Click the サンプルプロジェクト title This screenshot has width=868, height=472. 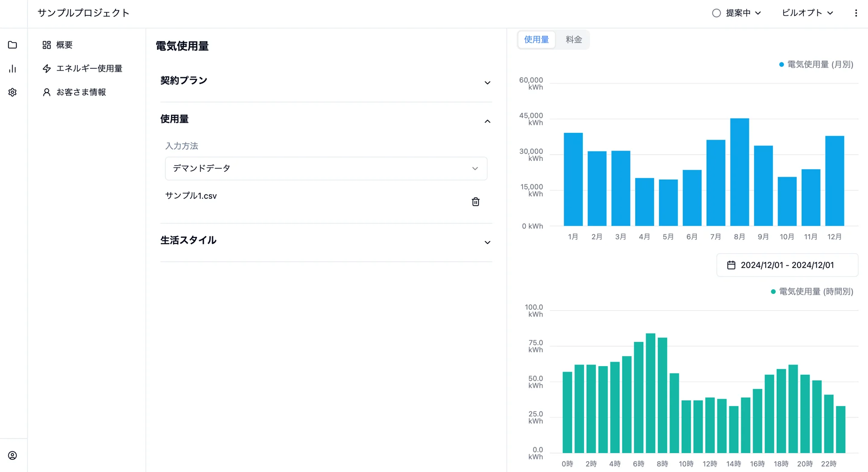click(x=84, y=13)
